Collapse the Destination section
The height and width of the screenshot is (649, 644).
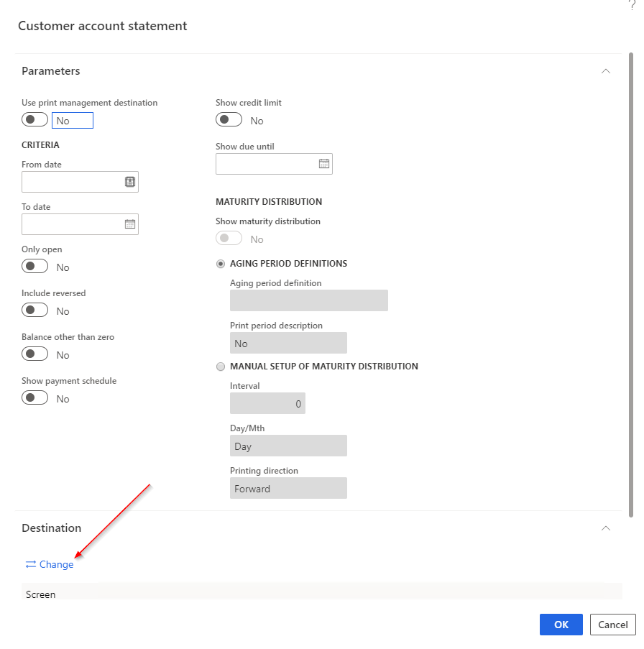(x=606, y=528)
